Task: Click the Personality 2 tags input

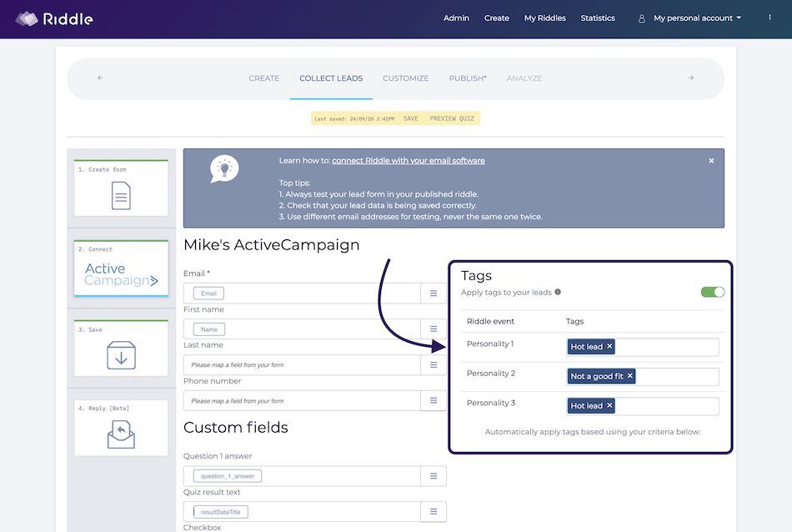Action: (x=643, y=376)
